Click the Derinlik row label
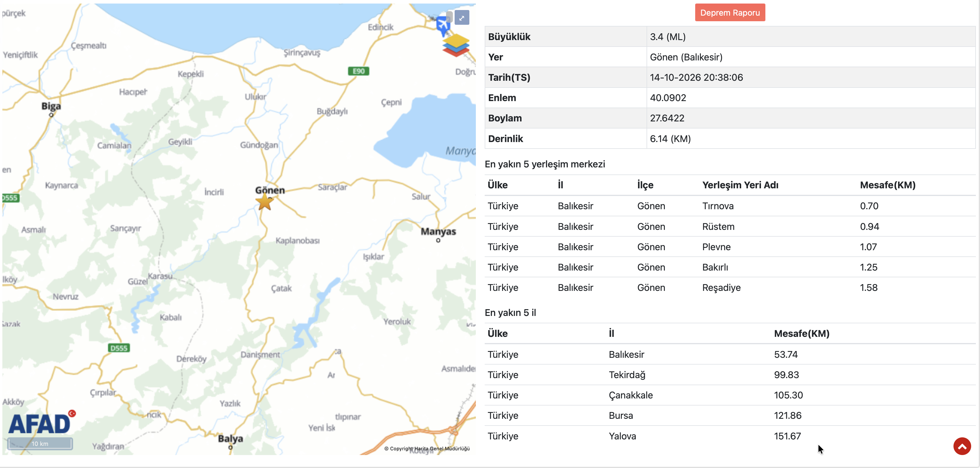Viewport: 980px width, 468px height. [505, 139]
